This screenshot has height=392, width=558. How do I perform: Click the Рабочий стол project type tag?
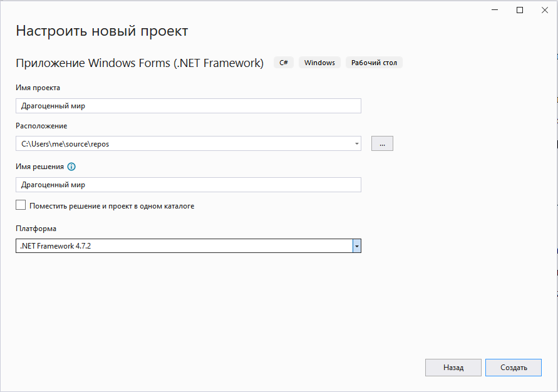[374, 63]
